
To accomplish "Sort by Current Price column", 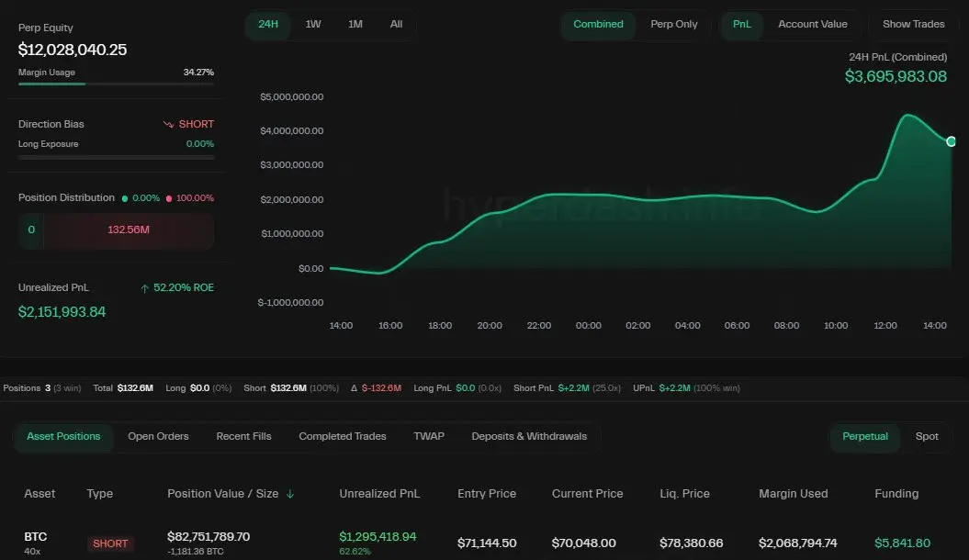I will click(587, 494).
